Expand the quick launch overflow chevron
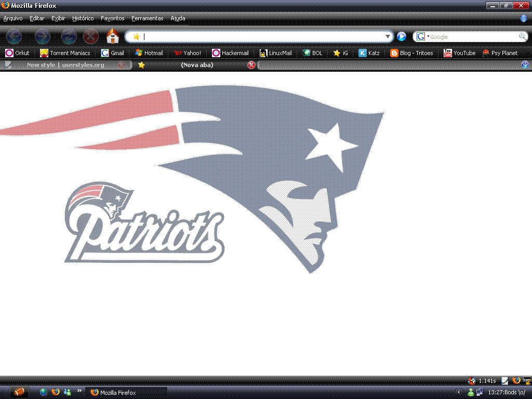The width and height of the screenshot is (532, 399). [x=79, y=391]
